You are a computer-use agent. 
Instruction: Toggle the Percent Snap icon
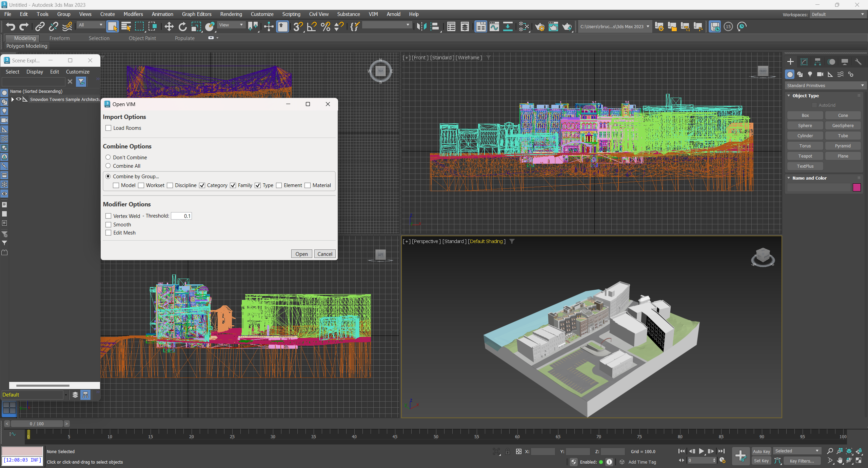(325, 26)
